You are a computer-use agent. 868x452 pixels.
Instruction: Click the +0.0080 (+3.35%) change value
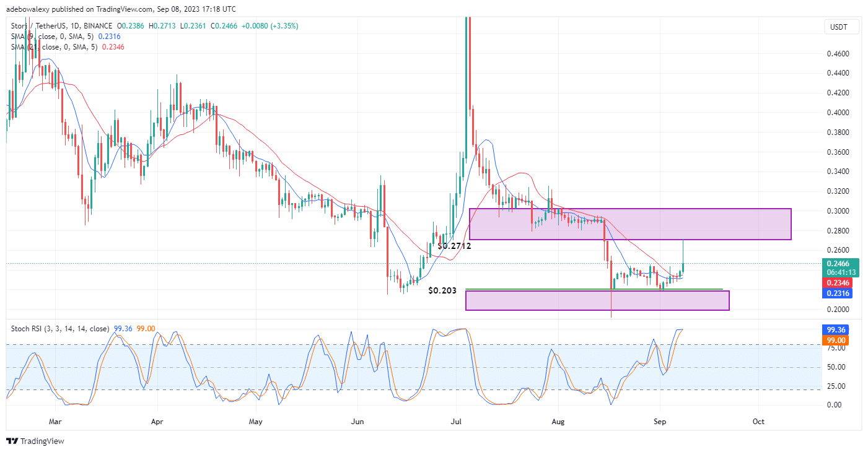271,26
